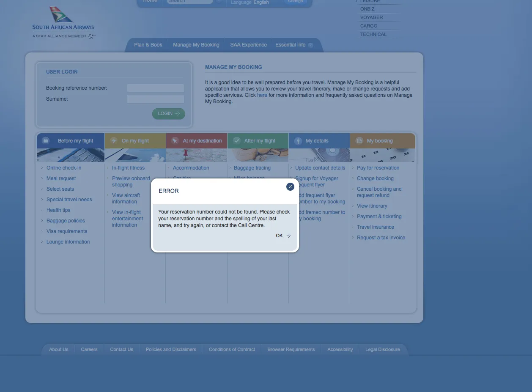Open the SAA Experience tab
The image size is (532, 392).
coord(248,45)
